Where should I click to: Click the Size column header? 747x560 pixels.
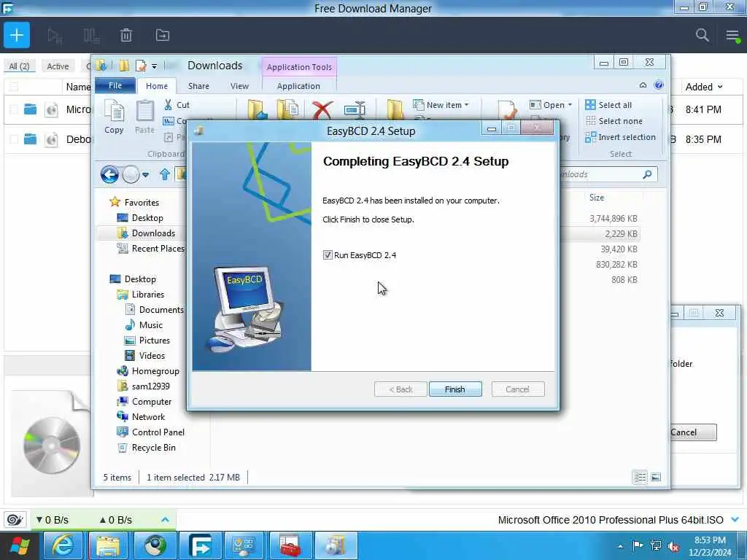[x=597, y=197]
